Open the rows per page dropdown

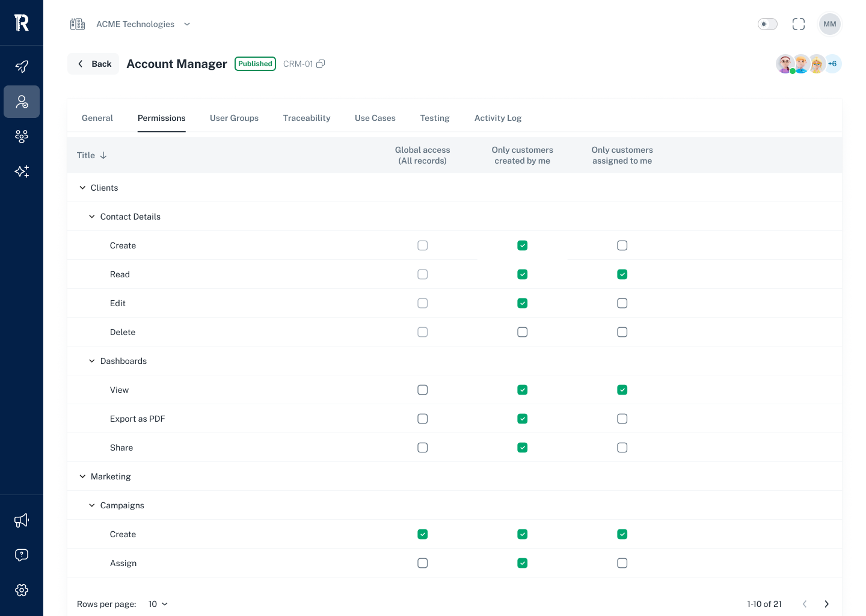[x=158, y=604]
